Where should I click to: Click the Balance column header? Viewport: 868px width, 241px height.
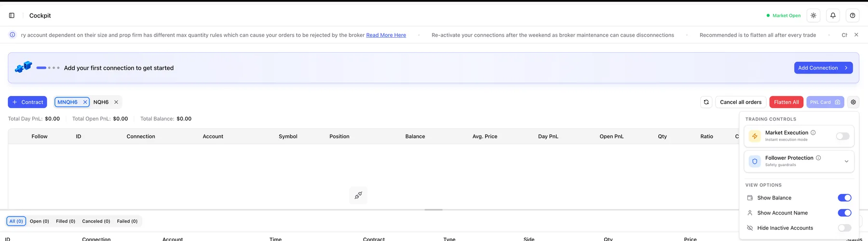415,136
